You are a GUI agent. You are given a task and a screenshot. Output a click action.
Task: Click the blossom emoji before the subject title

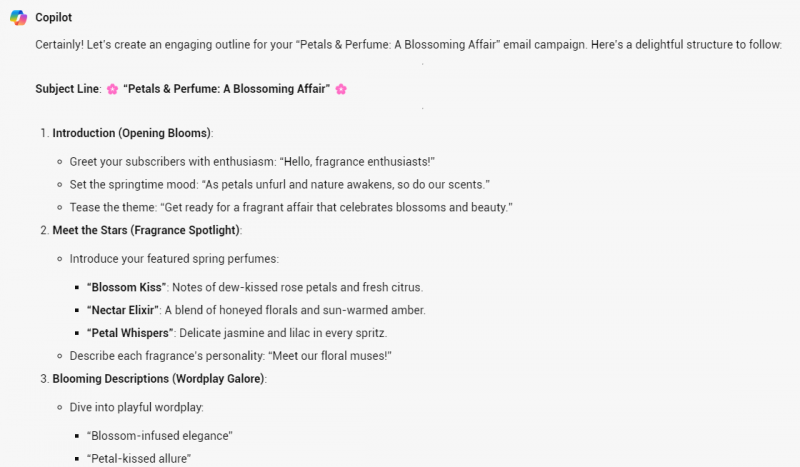[x=113, y=89]
